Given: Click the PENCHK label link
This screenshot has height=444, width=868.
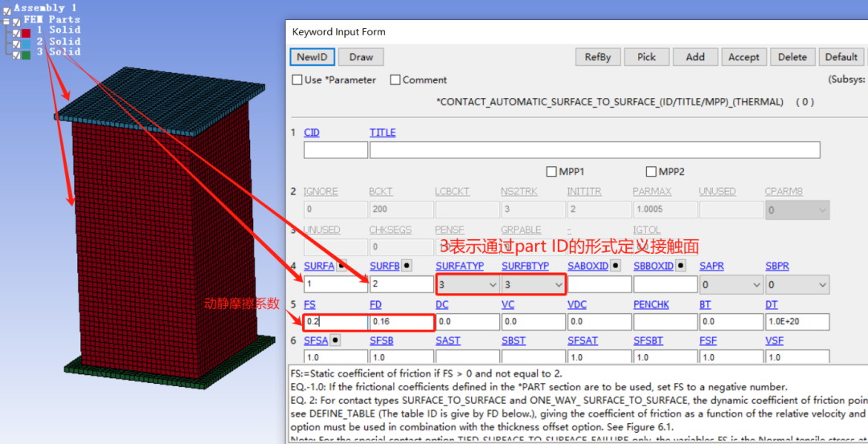Looking at the screenshot, I should [x=651, y=304].
